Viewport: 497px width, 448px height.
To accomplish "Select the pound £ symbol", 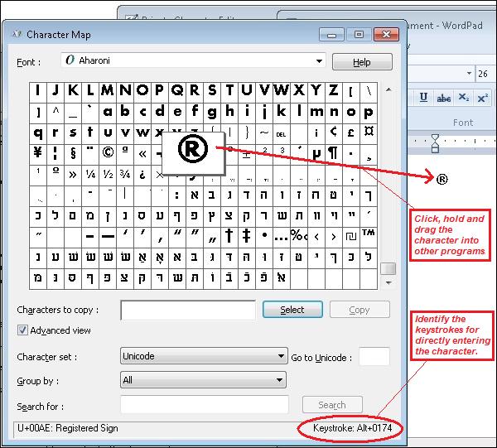I will pyautogui.click(x=350, y=132).
